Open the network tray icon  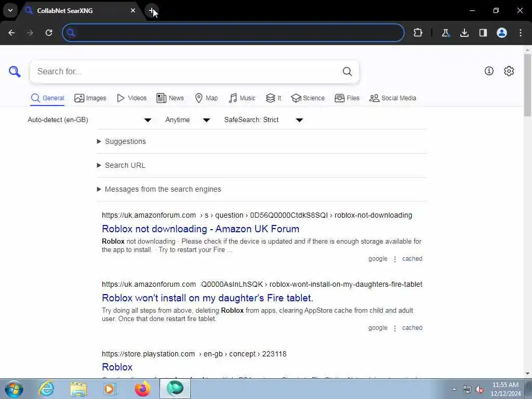click(x=467, y=390)
